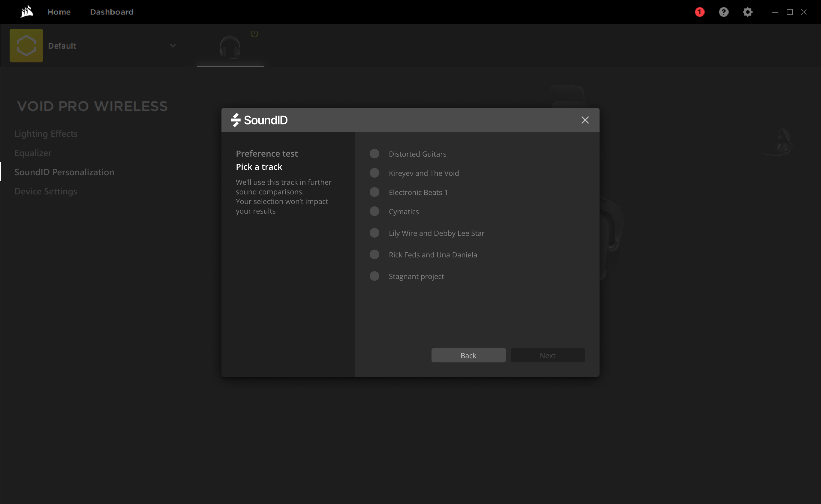Click the Default profile hexagon icon

tap(26, 45)
